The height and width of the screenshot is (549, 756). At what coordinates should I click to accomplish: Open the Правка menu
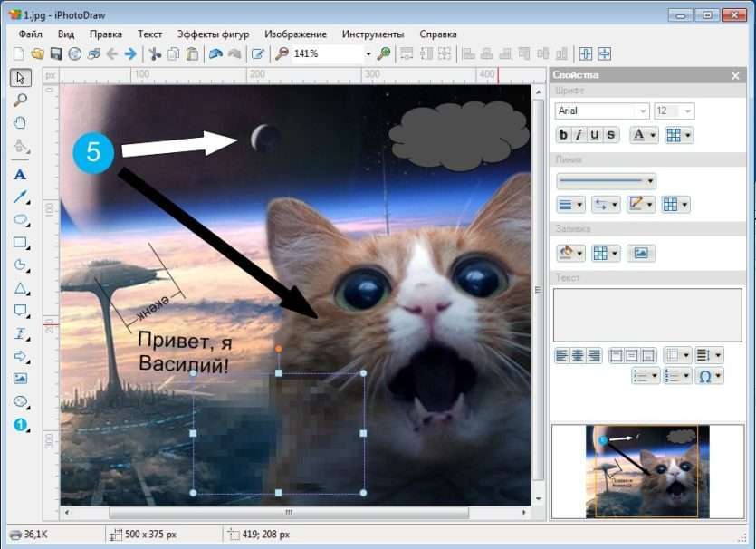[106, 34]
